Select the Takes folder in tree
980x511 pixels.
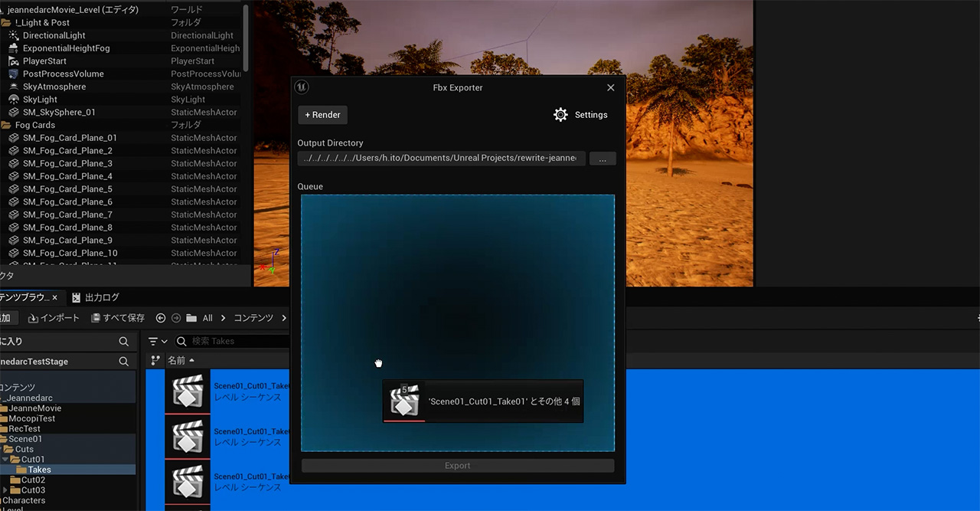(39, 470)
